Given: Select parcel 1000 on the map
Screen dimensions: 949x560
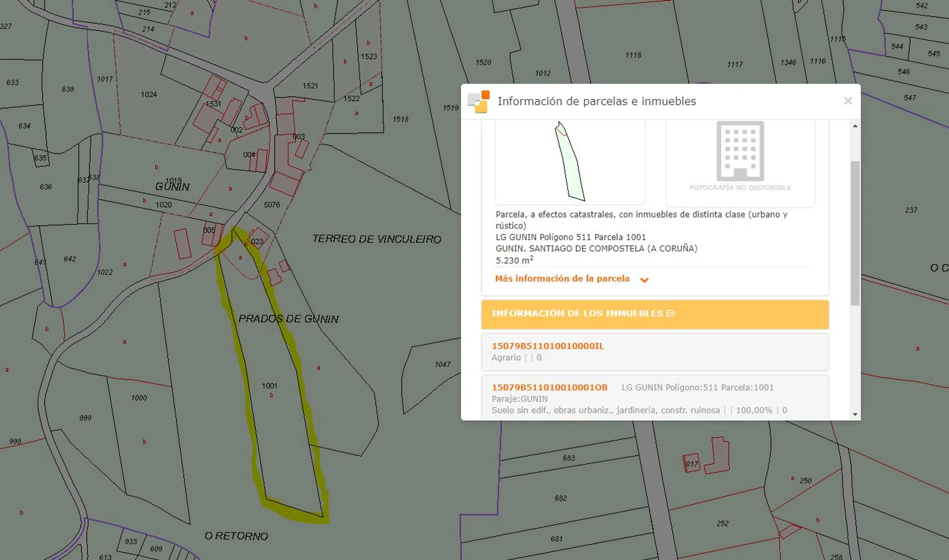Looking at the screenshot, I should pos(139,398).
